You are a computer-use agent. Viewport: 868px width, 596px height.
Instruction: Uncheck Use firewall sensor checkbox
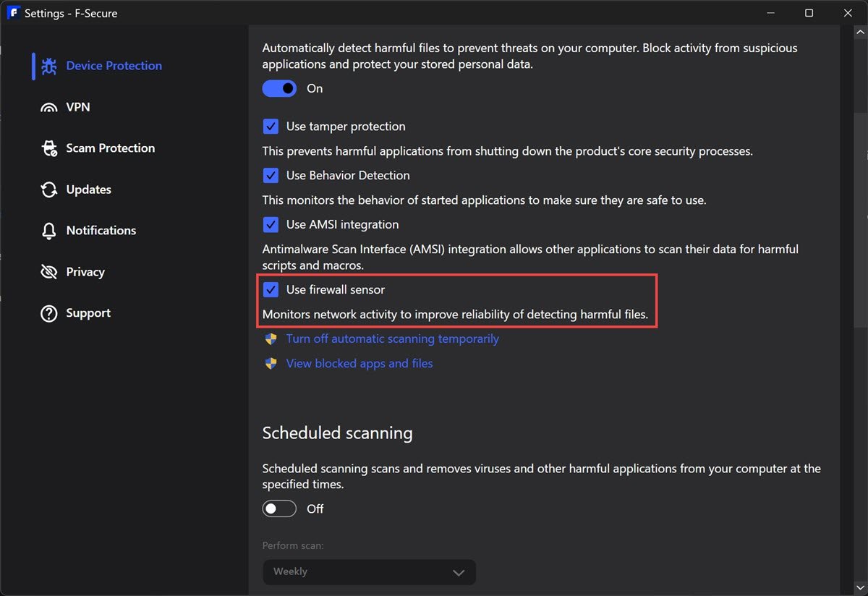click(x=271, y=290)
